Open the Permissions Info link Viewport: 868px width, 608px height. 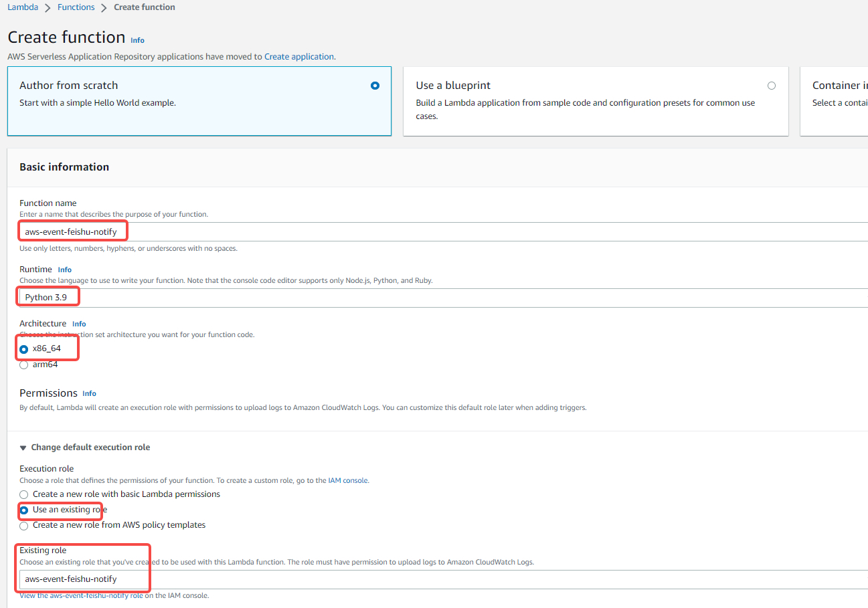(x=89, y=393)
